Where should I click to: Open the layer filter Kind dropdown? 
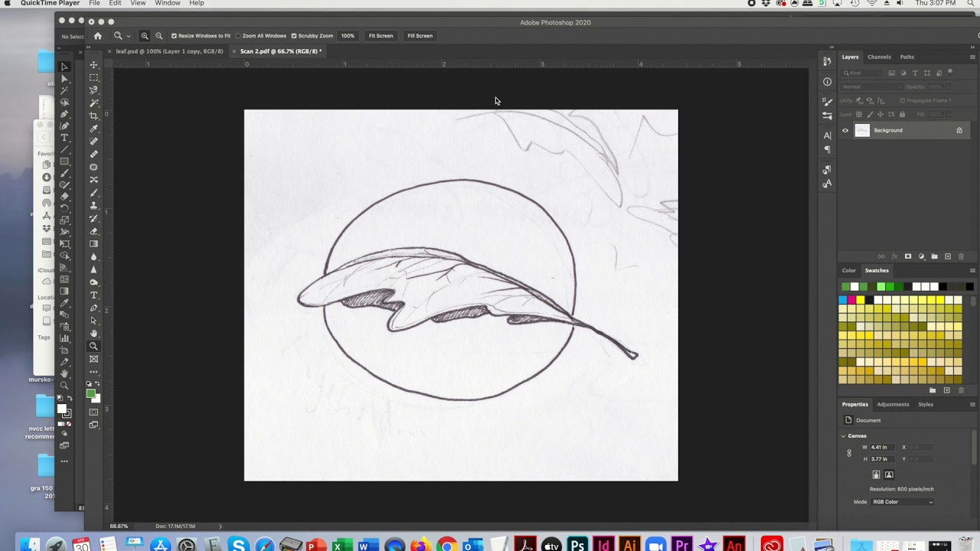(863, 73)
